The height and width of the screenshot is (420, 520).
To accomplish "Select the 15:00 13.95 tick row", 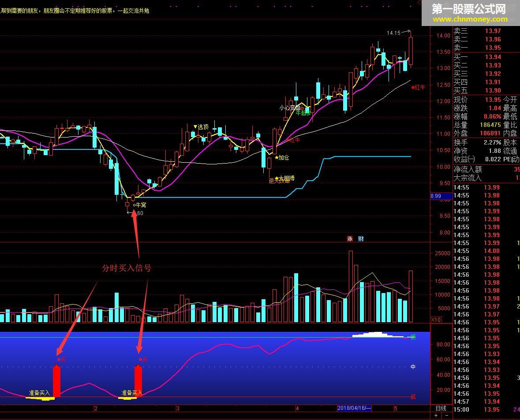I will [x=486, y=409].
